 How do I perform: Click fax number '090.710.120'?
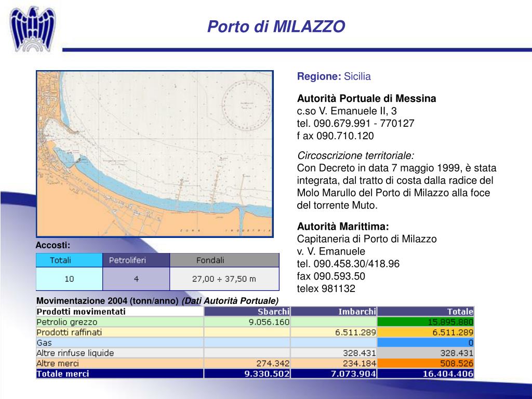click(x=345, y=136)
